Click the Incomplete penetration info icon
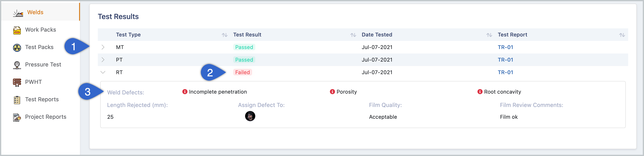The height and width of the screenshot is (156, 644). (185, 92)
